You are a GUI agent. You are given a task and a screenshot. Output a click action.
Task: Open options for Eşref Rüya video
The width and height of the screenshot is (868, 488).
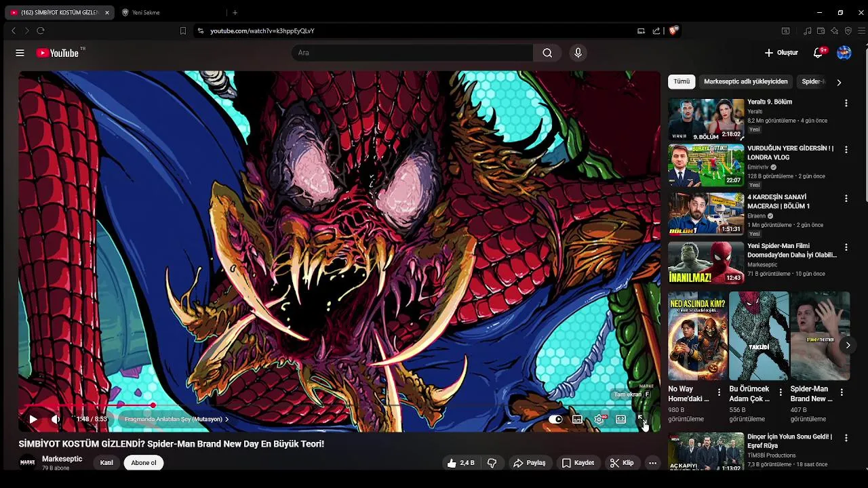pos(846,439)
